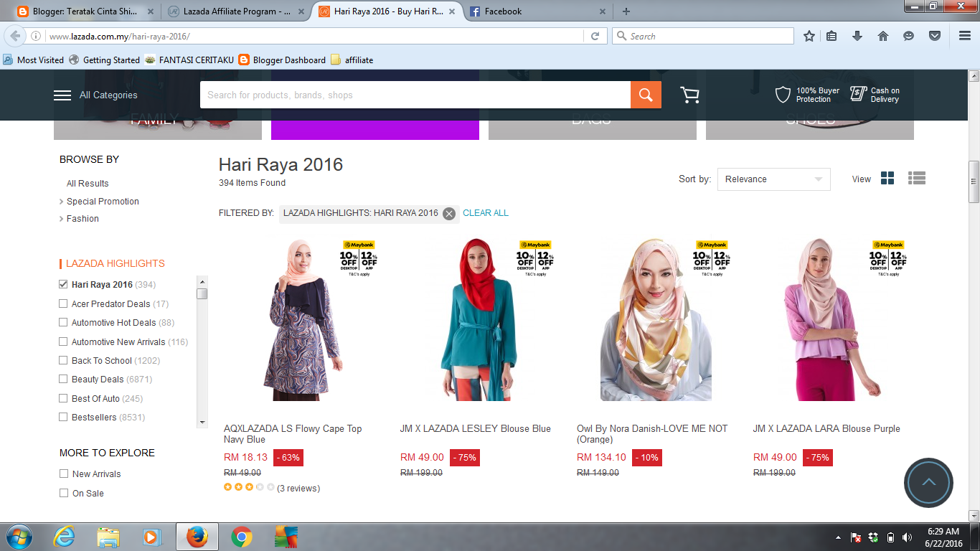Open the Sort by Relevance dropdown
The image size is (980, 551).
[x=773, y=179]
